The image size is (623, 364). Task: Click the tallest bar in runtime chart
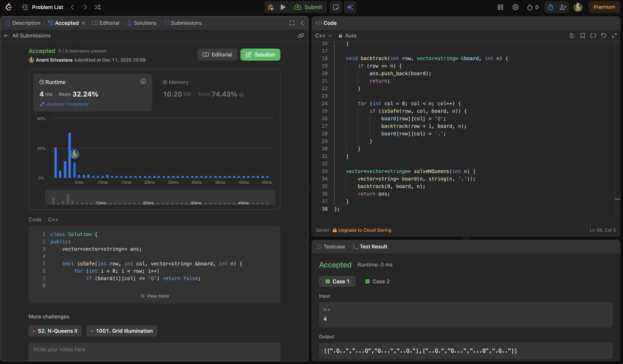70,155
